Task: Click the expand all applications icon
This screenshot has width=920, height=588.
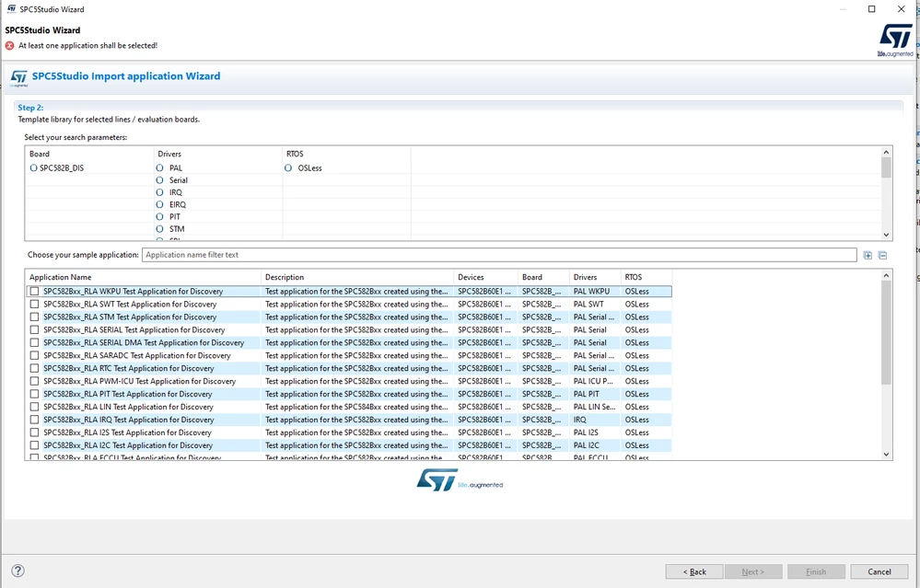Action: coord(868,255)
